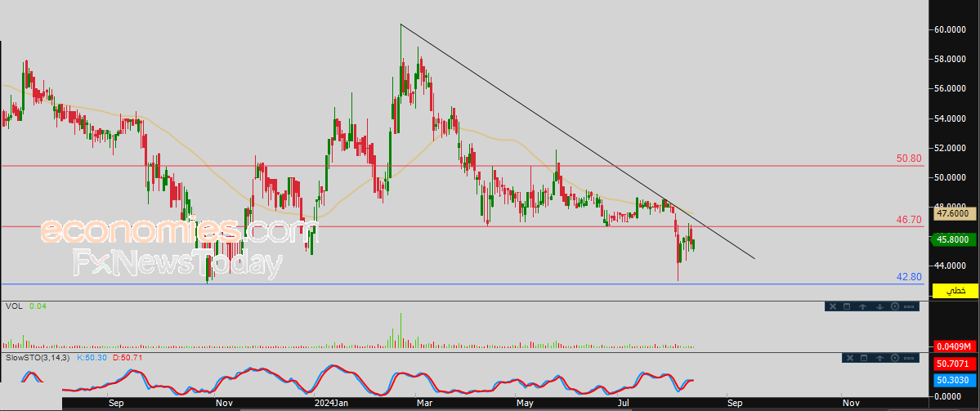Image resolution: width=980 pixels, height=411 pixels.
Task: Maximize the SlowSTO indicator panel
Action: pyautogui.click(x=864, y=358)
